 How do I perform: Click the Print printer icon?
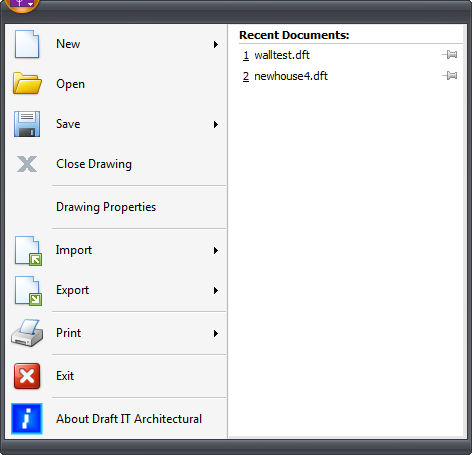click(27, 333)
